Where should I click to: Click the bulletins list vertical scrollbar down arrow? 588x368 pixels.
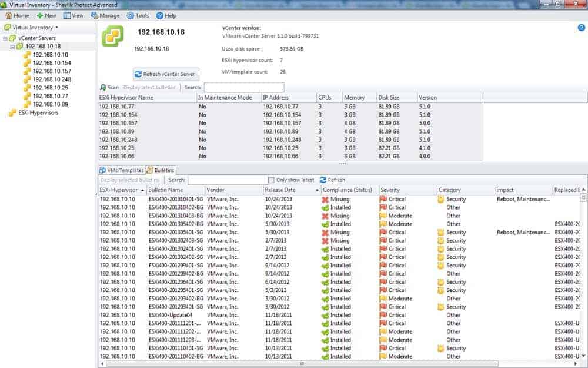(583, 356)
